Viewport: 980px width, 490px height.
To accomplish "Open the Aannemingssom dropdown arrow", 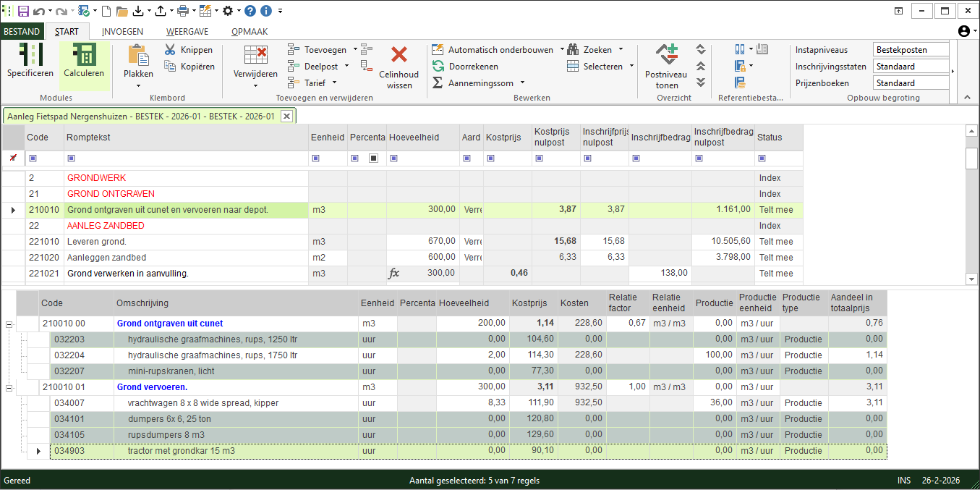I will pyautogui.click(x=522, y=83).
